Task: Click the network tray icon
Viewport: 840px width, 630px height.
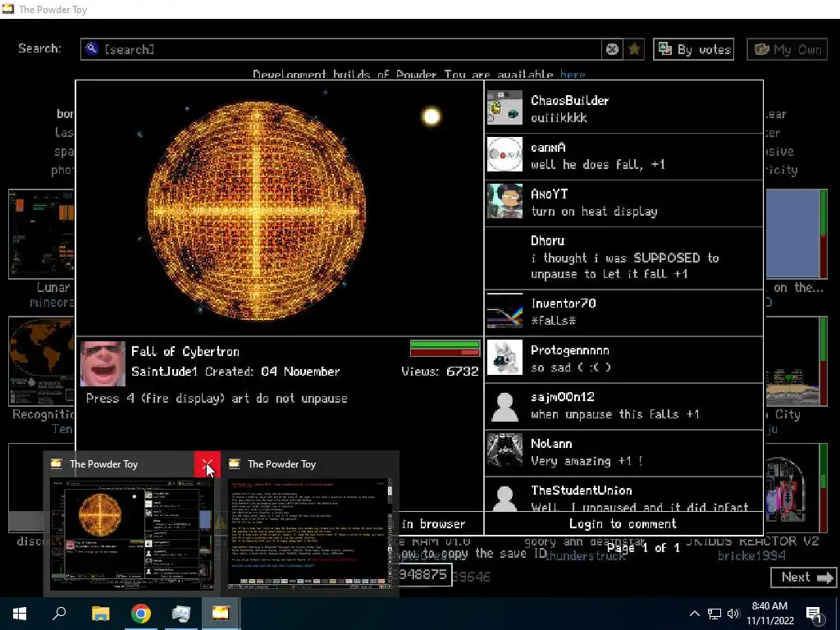Action: (714, 614)
